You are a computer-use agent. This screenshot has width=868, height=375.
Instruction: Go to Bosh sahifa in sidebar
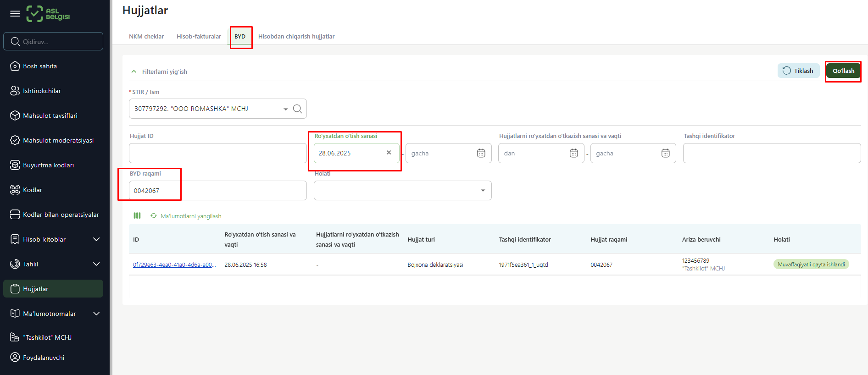(x=40, y=66)
